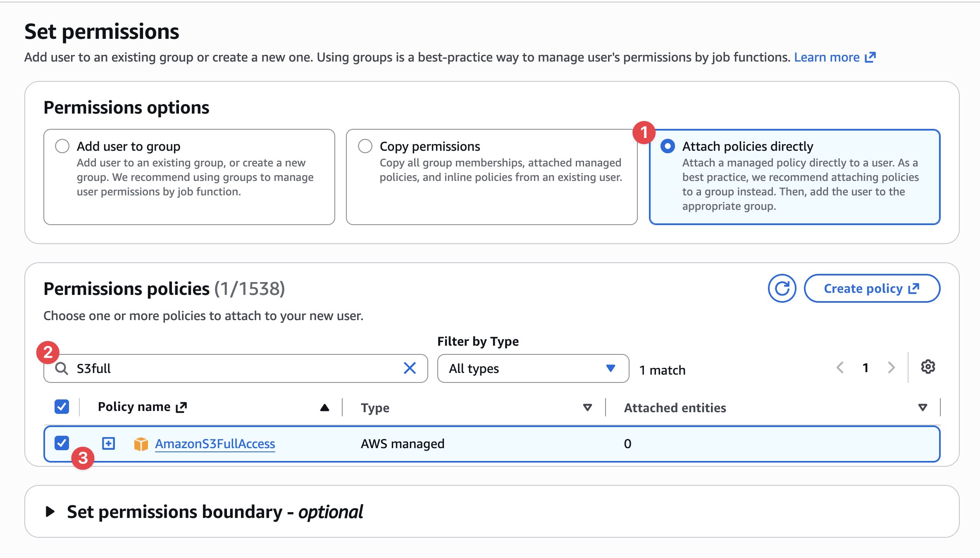Click Policy name column external link icon
The image size is (980, 558).
(181, 407)
